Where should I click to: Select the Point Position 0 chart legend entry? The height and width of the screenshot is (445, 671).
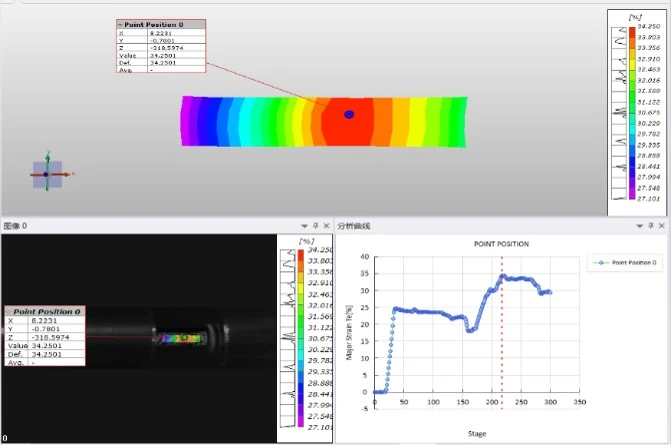coord(625,262)
